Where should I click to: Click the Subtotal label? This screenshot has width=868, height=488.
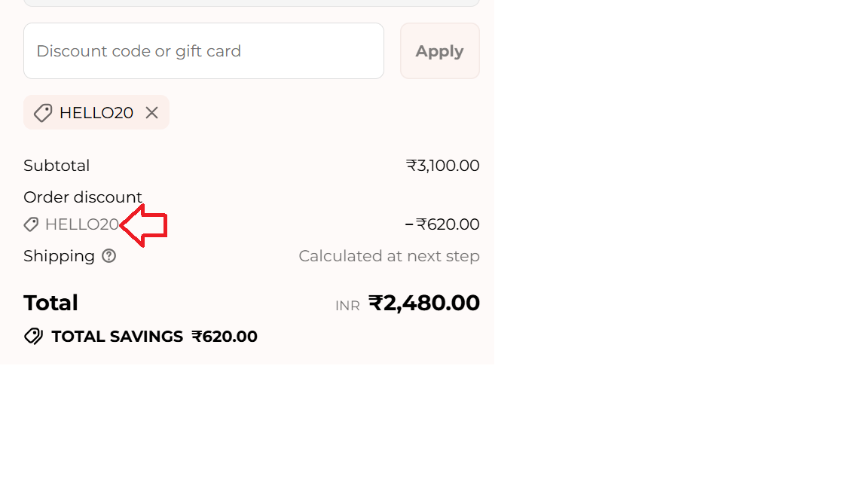pos(57,166)
